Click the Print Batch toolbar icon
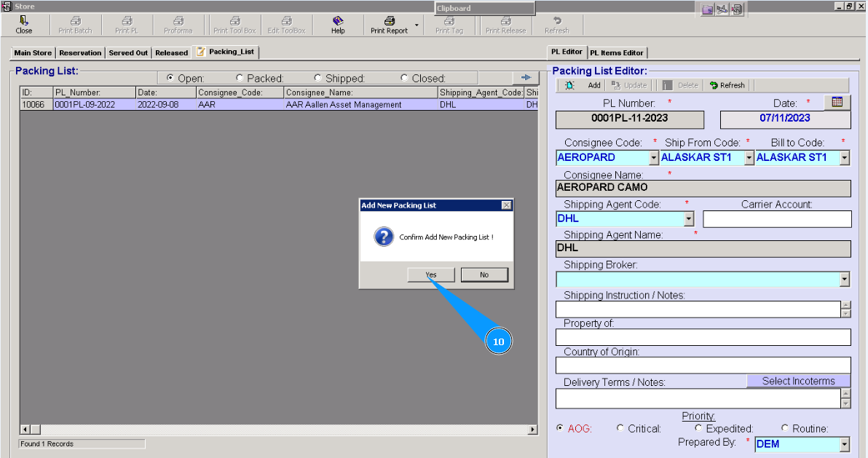The image size is (868, 458). [75, 21]
